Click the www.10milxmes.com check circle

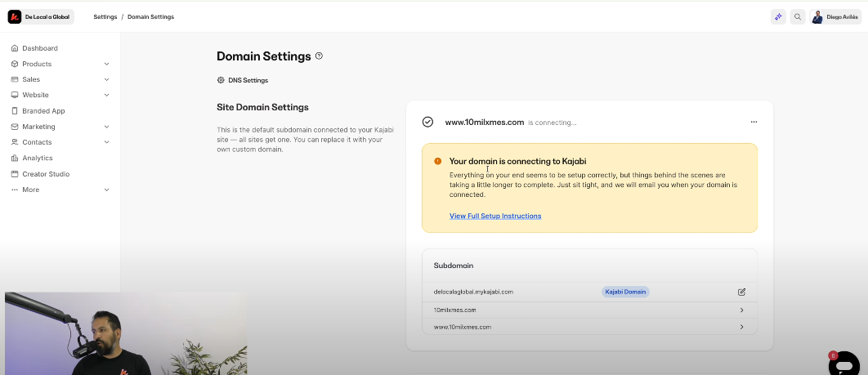click(x=427, y=123)
